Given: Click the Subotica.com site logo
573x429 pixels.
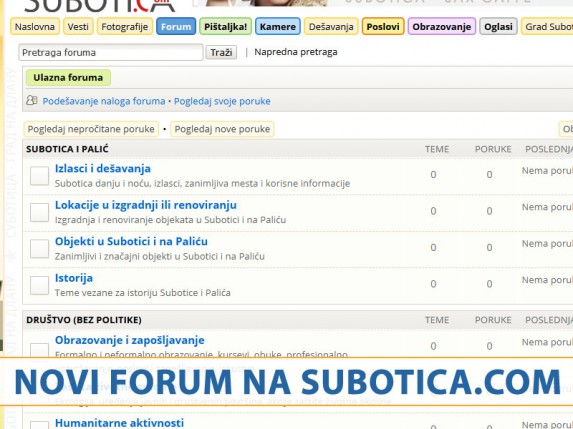Looking at the screenshot, I should 99,5.
